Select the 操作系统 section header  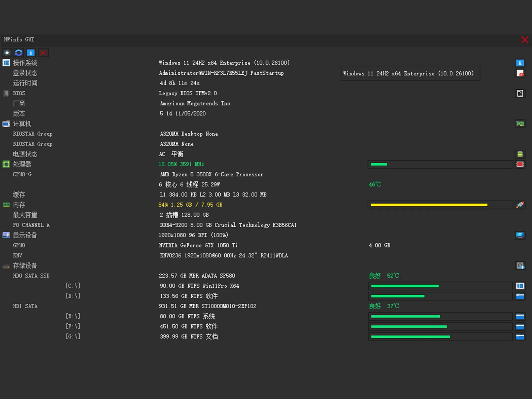[x=25, y=63]
